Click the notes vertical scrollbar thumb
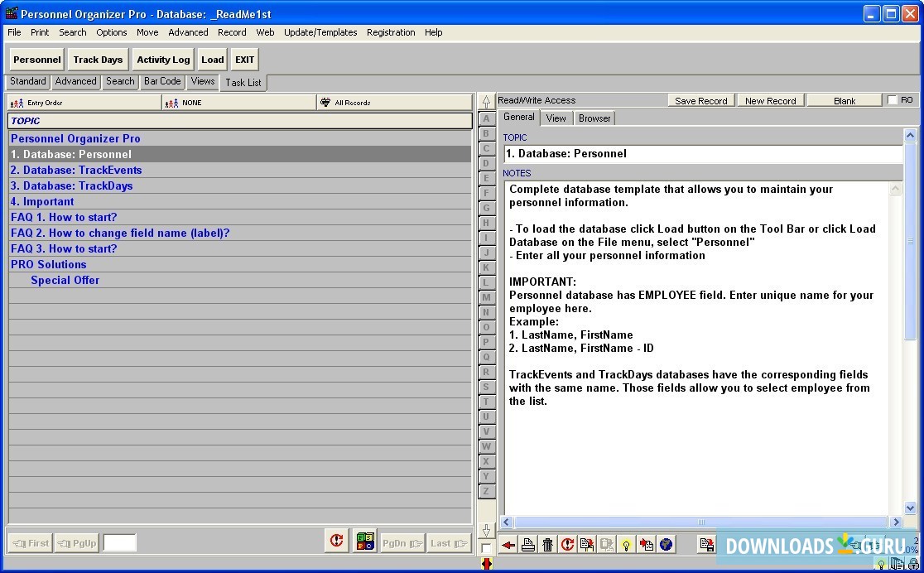This screenshot has height=573, width=924. pyautogui.click(x=911, y=240)
